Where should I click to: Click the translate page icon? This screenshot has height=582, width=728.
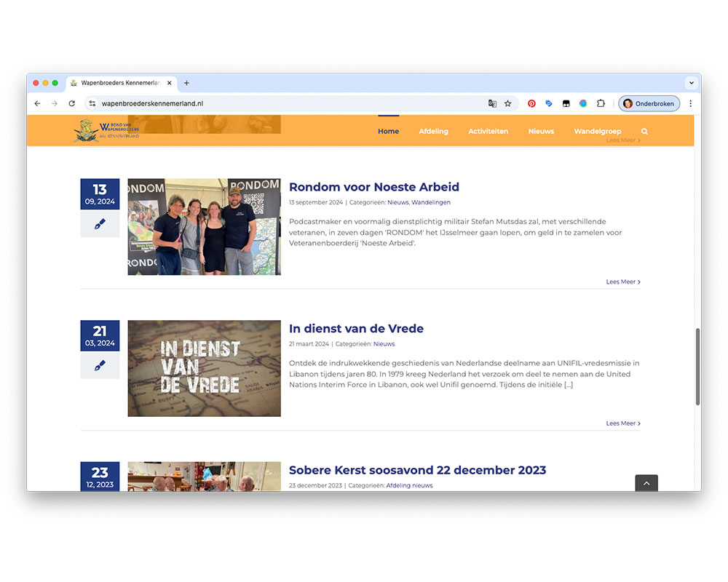pos(492,103)
